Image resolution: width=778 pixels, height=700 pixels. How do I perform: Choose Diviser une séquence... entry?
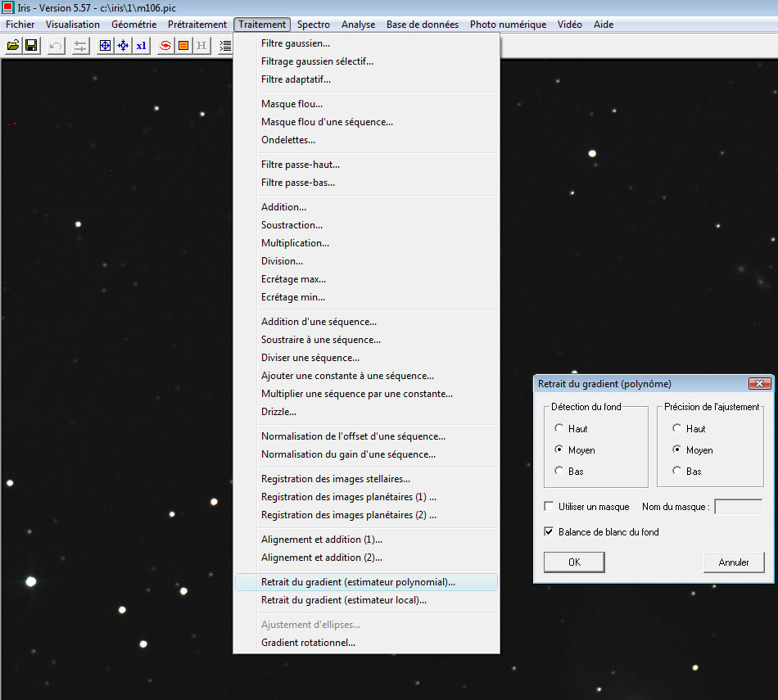(366, 357)
